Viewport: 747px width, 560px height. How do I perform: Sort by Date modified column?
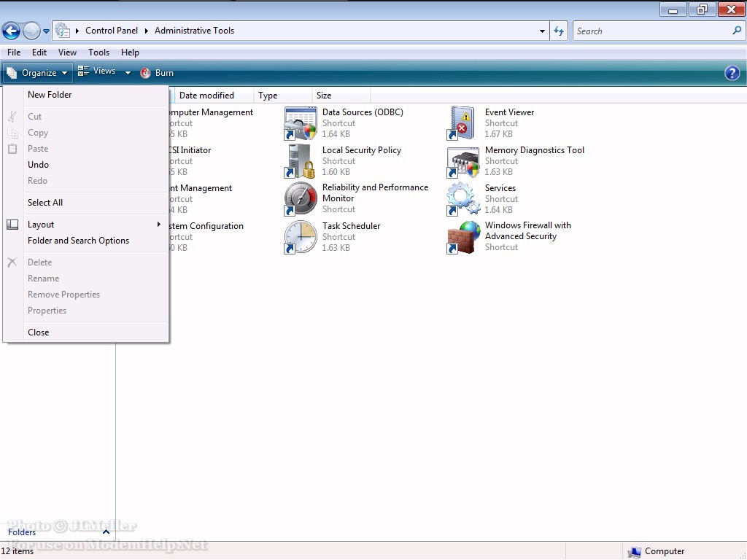coord(214,96)
